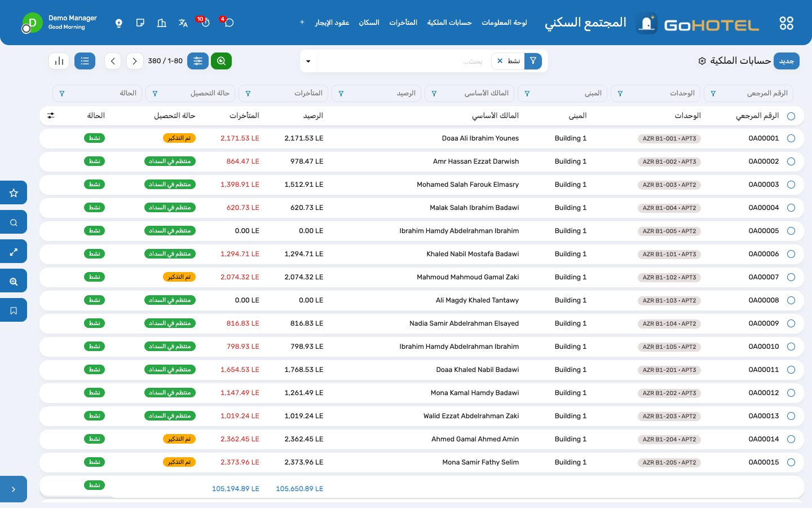Open the عقود الإيجار top menu item
Viewport: 812px width, 508px height.
tap(332, 23)
